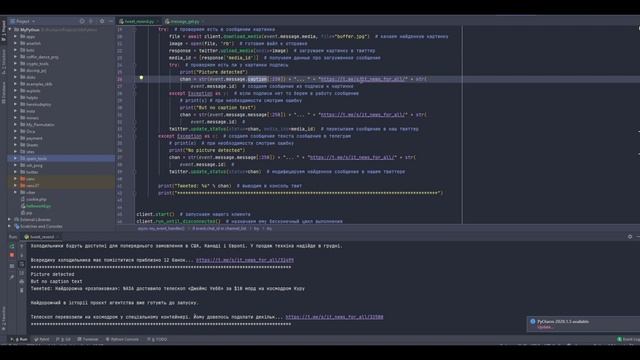Open the TODO tool window tab
This screenshot has width=640, height=360.
[158, 339]
